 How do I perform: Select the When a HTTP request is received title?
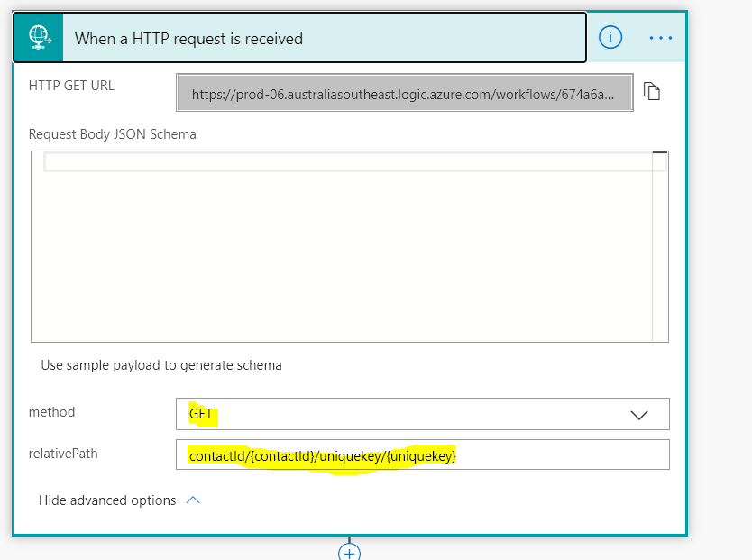188,39
